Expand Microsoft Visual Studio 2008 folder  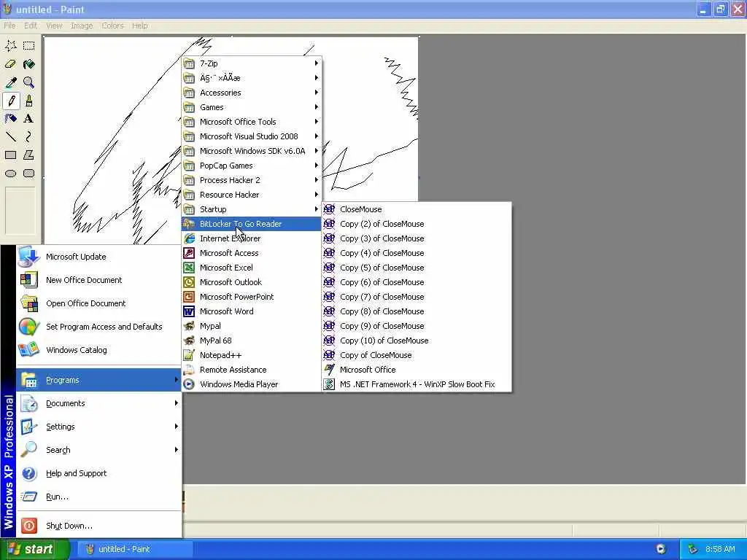[252, 136]
